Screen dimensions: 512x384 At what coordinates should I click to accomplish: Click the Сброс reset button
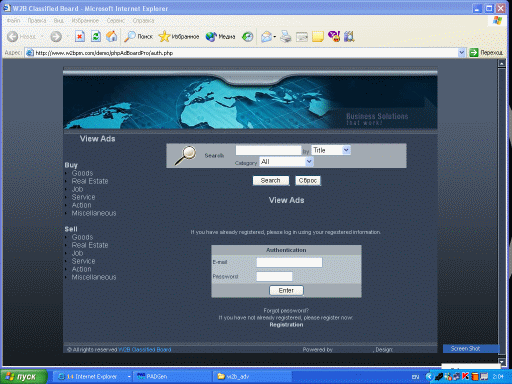pyautogui.click(x=308, y=181)
